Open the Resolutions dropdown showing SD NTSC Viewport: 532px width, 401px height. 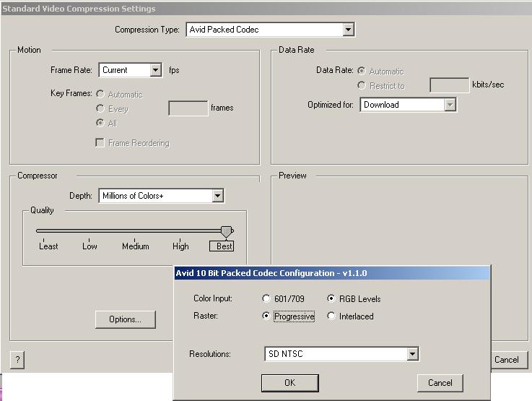(x=341, y=354)
